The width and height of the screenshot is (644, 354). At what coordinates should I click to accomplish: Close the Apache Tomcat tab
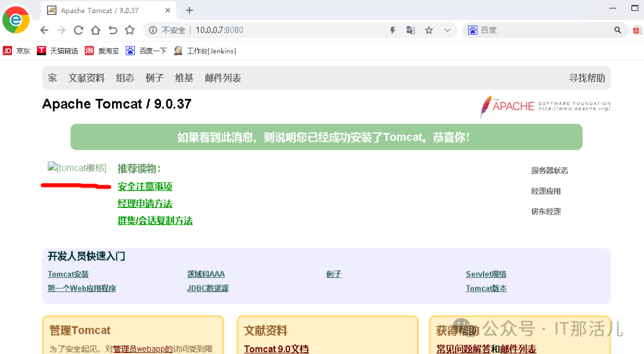168,10
